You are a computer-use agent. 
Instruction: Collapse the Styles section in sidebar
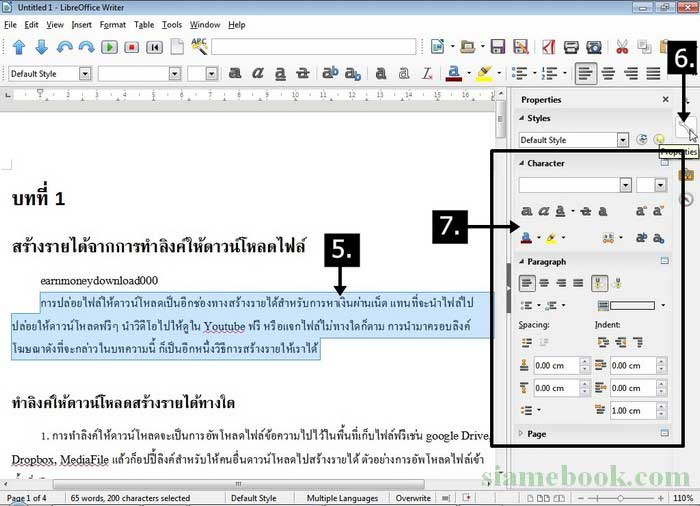coord(521,118)
